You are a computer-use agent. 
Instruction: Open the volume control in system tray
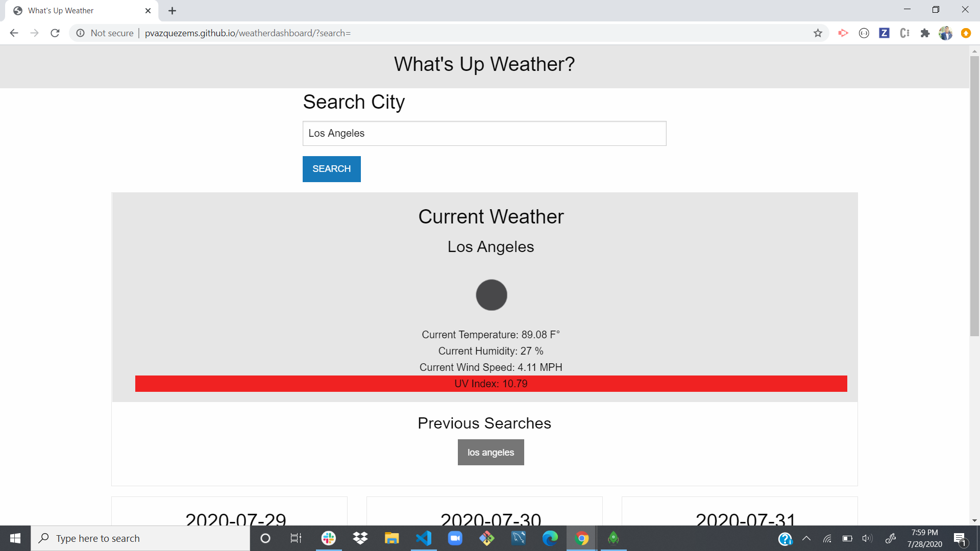click(x=867, y=538)
